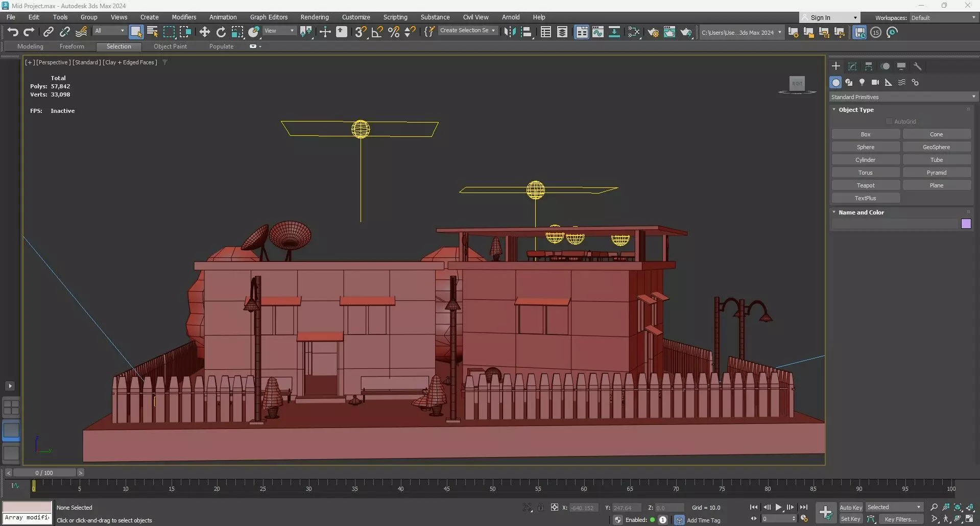980x526 pixels.
Task: Click the 0 / 100 time slider
Action: (x=44, y=473)
